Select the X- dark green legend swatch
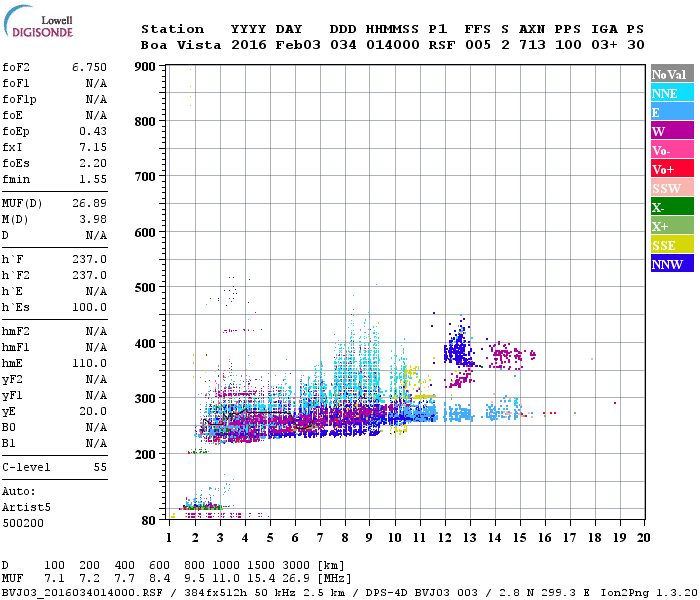700x600 pixels. pyautogui.click(x=672, y=207)
